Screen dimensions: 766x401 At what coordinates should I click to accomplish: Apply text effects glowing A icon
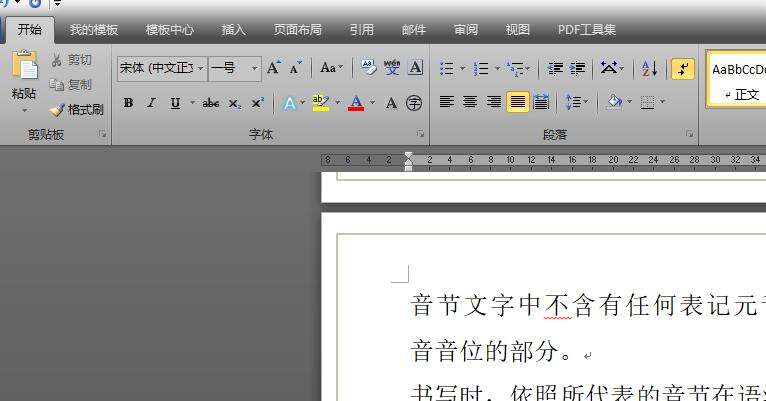290,103
